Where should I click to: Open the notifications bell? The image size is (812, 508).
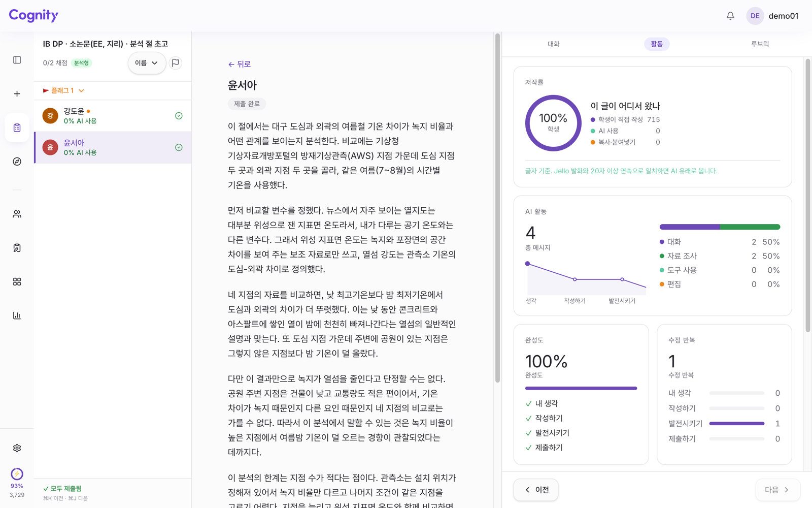click(x=730, y=16)
